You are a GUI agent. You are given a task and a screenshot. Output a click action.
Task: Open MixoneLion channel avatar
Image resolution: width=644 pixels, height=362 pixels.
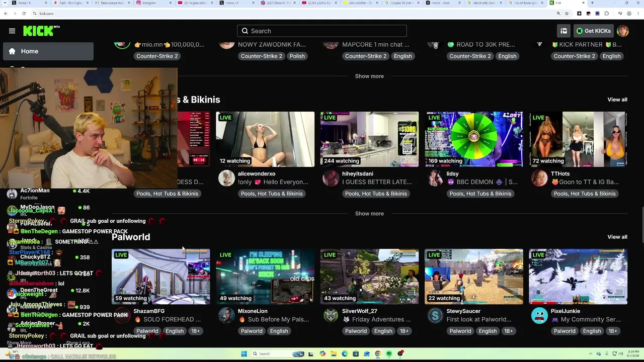click(x=226, y=315)
